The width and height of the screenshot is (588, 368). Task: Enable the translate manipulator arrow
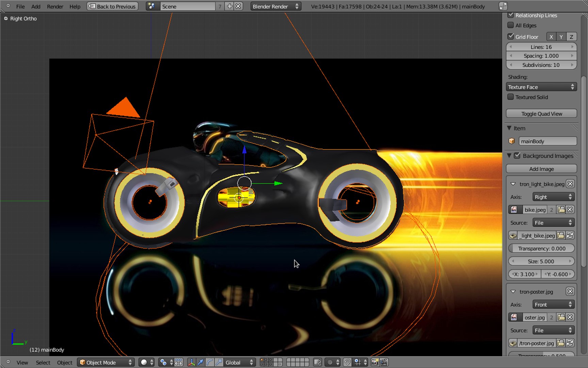click(x=201, y=362)
